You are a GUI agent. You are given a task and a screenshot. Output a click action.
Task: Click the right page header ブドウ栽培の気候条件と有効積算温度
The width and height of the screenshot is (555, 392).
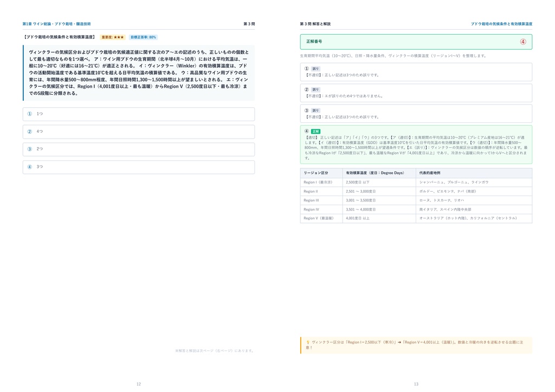click(x=501, y=24)
